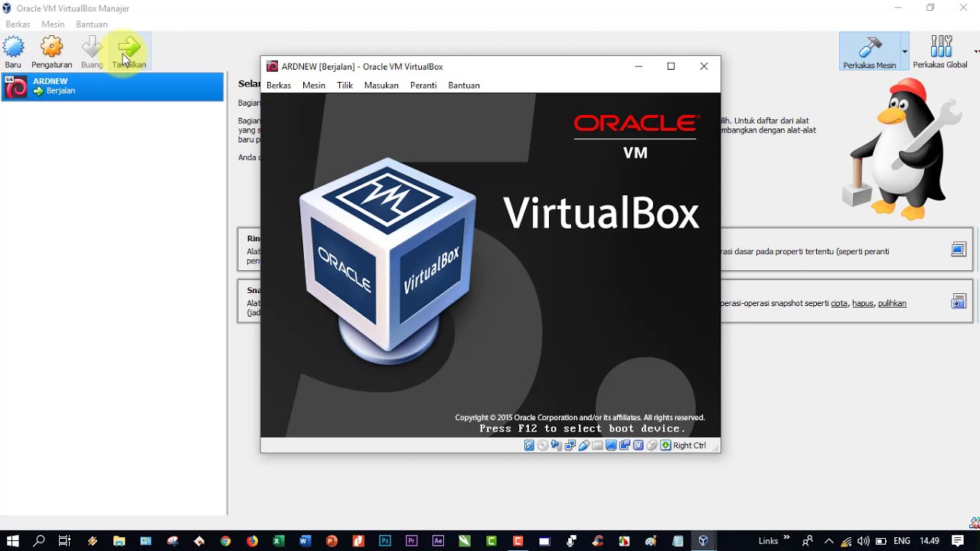The image size is (980, 551).
Task: Open the clock showing 14.49
Action: 929,541
